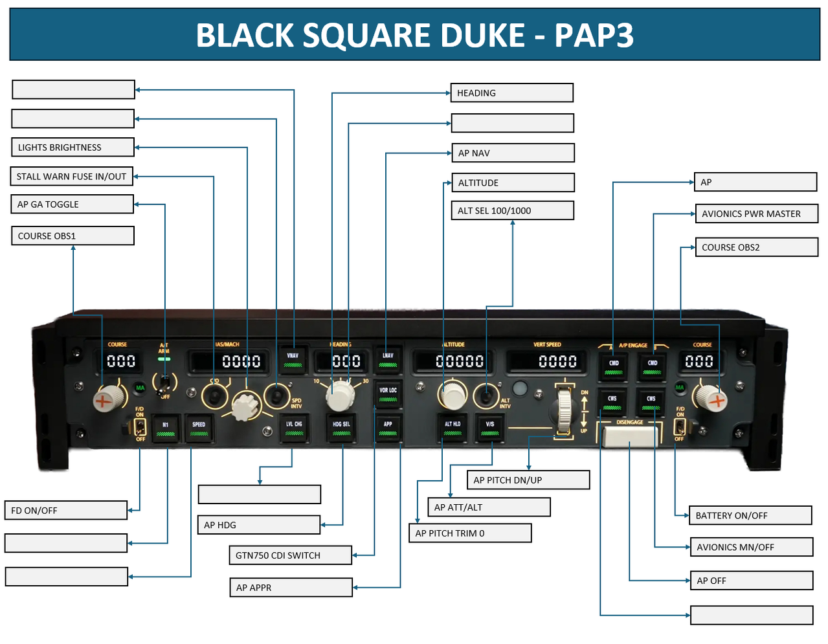Click the left COURSE digital display

(121, 361)
